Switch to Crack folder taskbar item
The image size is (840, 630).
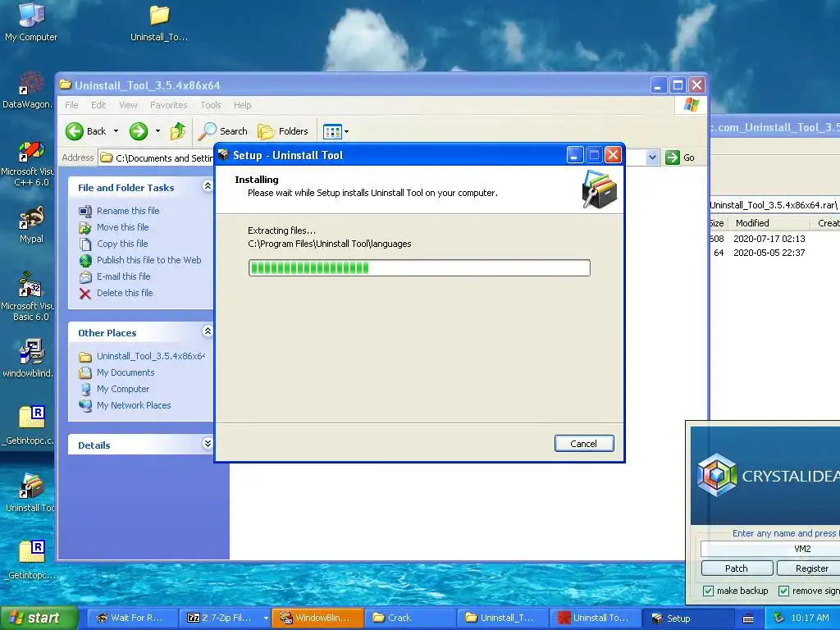tap(410, 619)
